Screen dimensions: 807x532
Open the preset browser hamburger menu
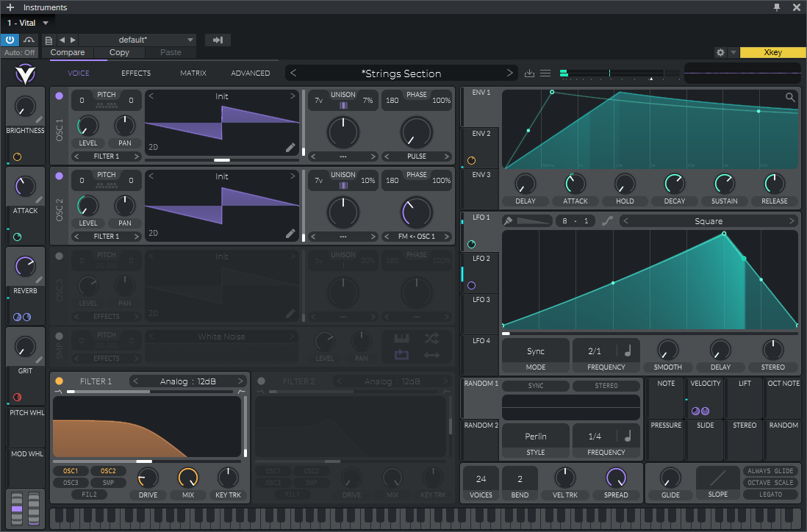point(545,73)
